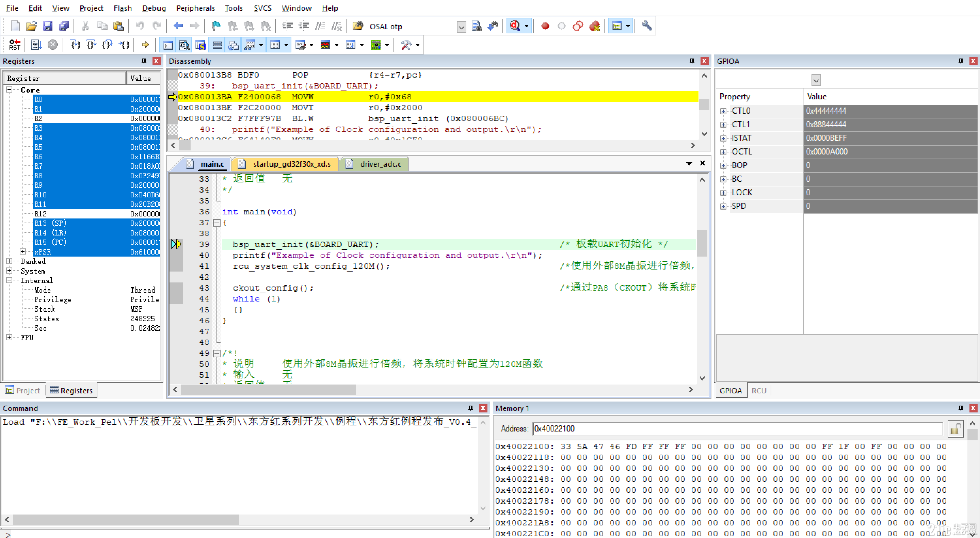This screenshot has width=980, height=538.
Task: Toggle the Watch Windows button
Action: click(250, 45)
